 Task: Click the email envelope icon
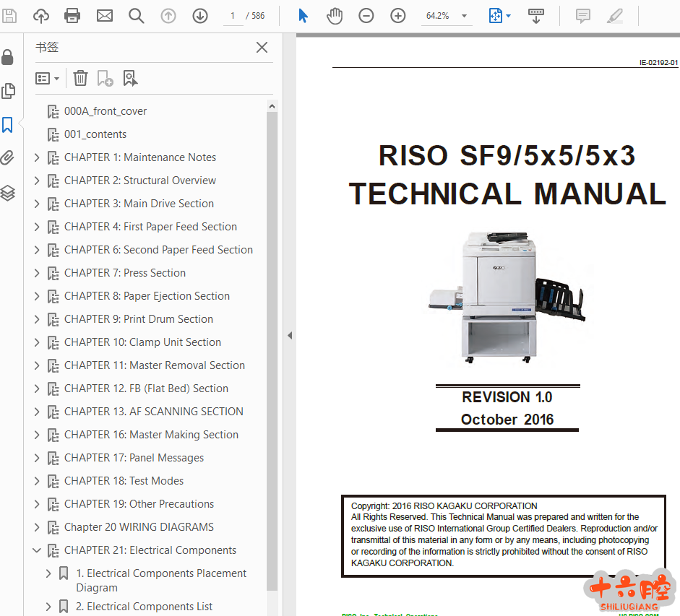105,15
